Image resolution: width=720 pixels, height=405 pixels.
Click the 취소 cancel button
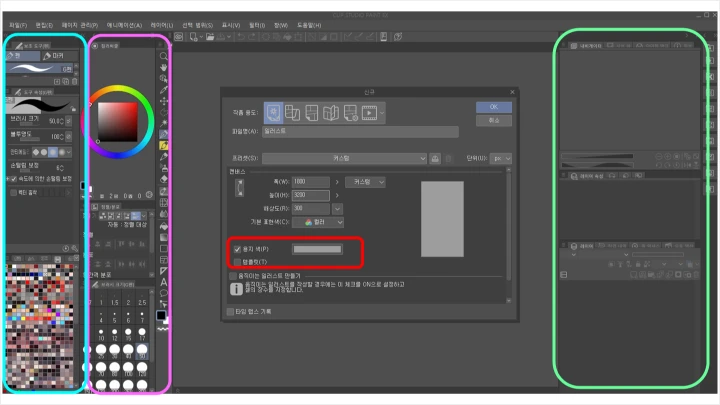[493, 120]
